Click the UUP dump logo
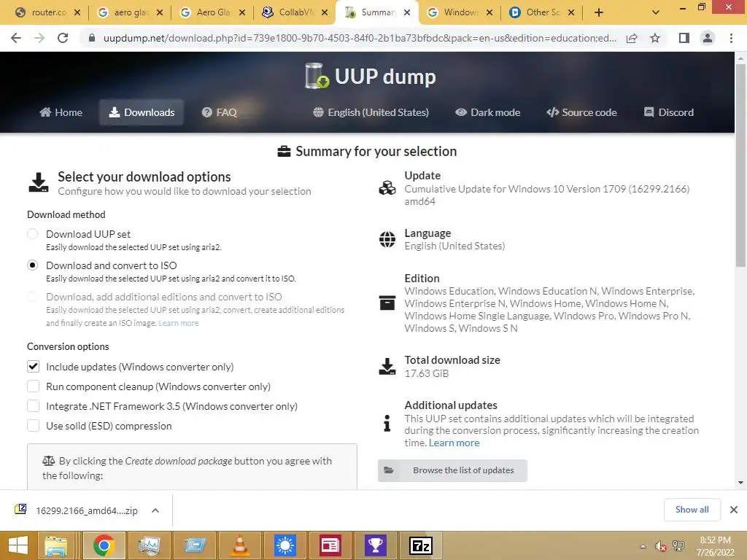The image size is (747, 560). click(x=371, y=76)
